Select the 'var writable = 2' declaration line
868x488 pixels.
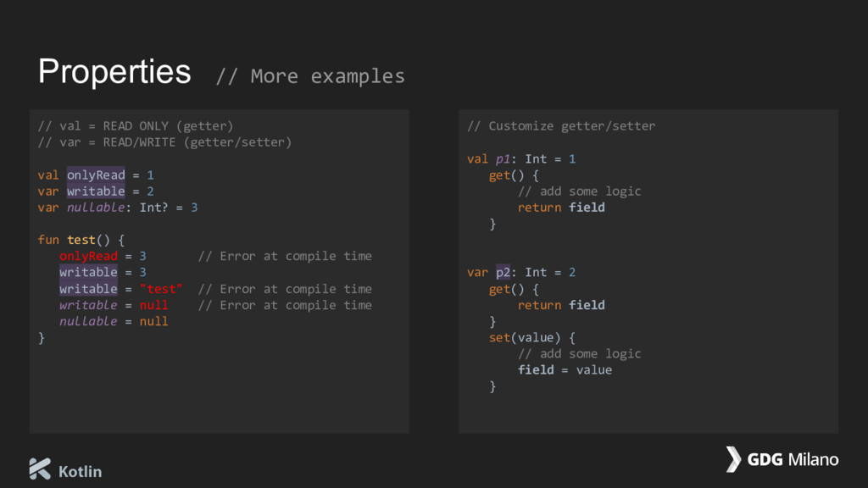[x=96, y=191]
